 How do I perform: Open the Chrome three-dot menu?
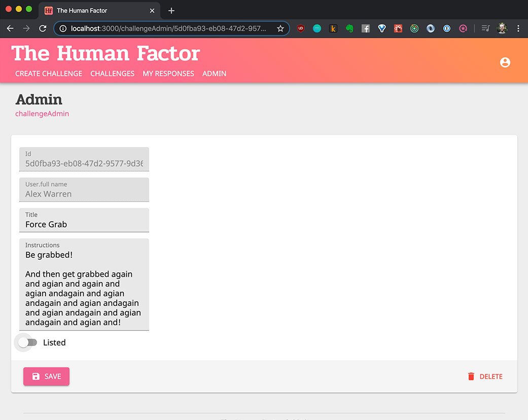pos(518,28)
